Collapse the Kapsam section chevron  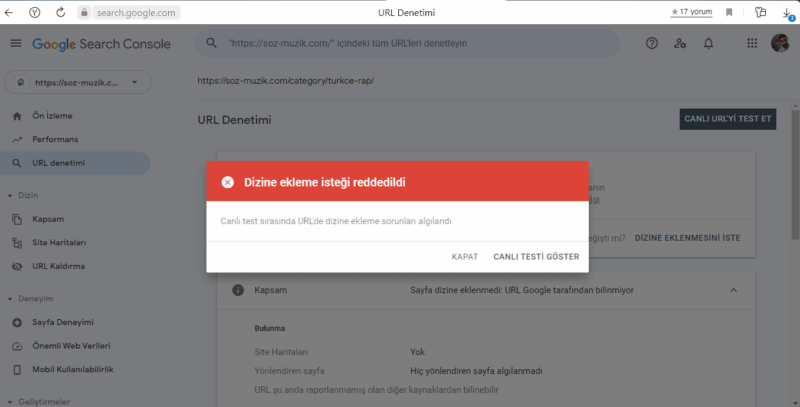(x=733, y=290)
